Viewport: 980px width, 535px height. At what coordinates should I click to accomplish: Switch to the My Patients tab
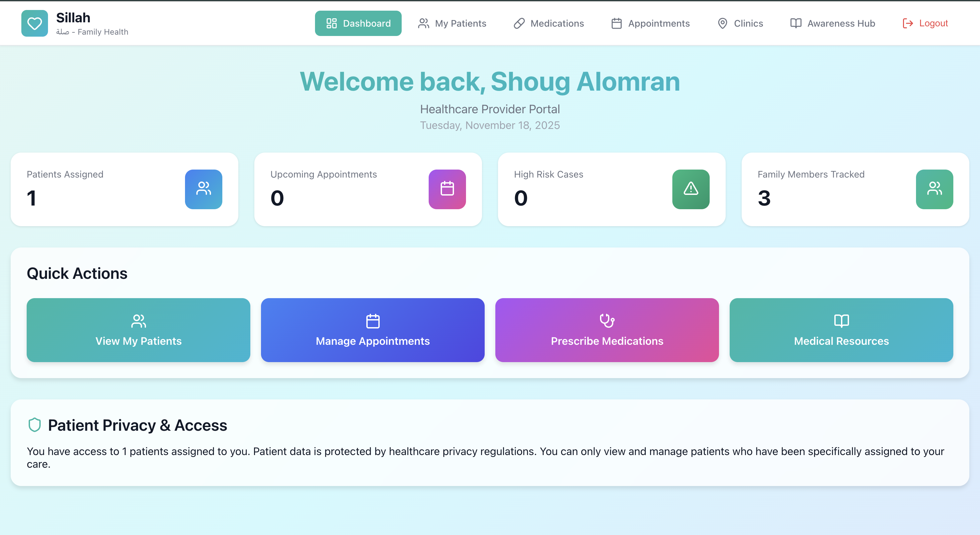[452, 23]
